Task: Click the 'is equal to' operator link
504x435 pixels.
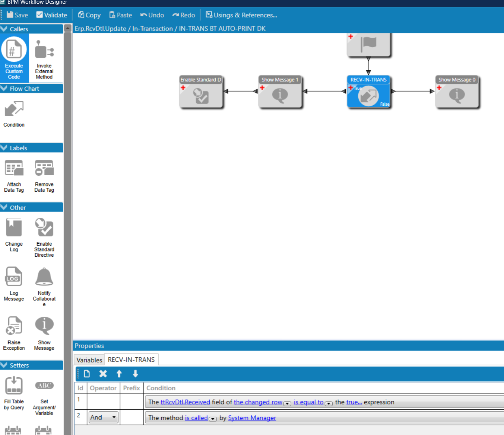Action: tap(308, 402)
